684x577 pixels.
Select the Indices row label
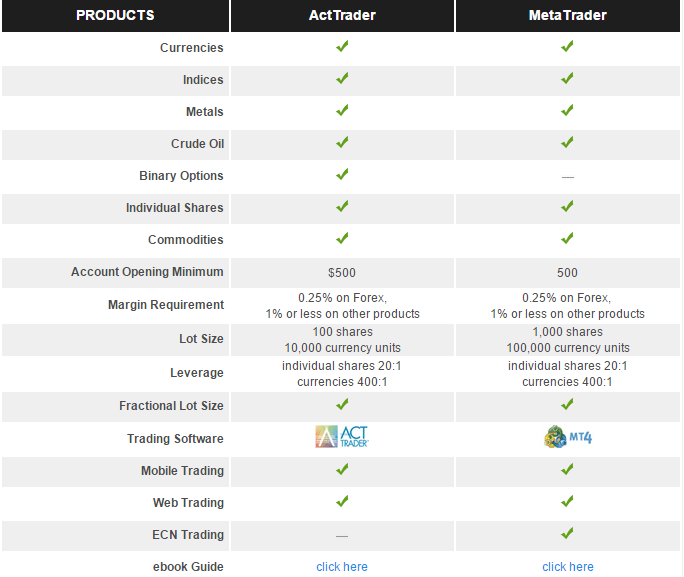click(203, 80)
